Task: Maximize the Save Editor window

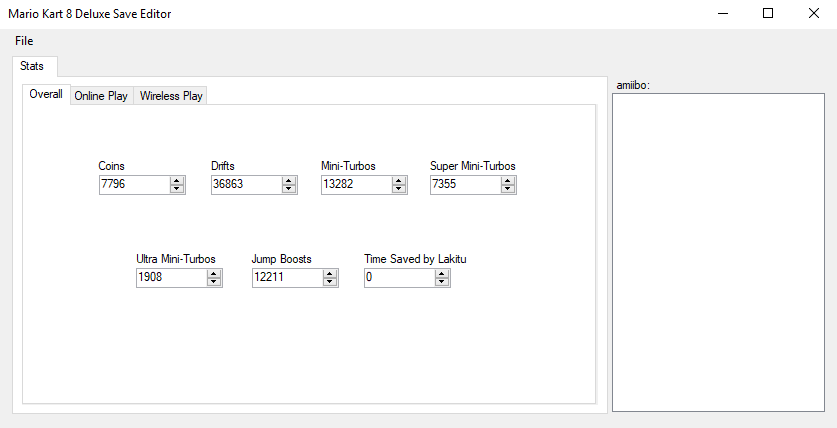Action: [x=768, y=13]
